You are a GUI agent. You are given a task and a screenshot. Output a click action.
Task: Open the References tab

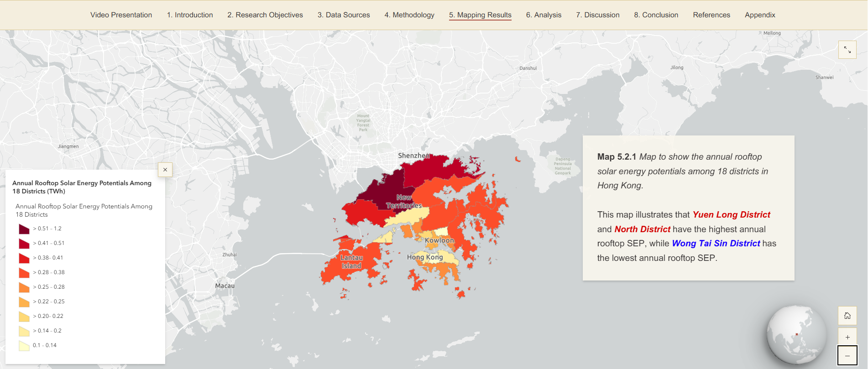711,15
